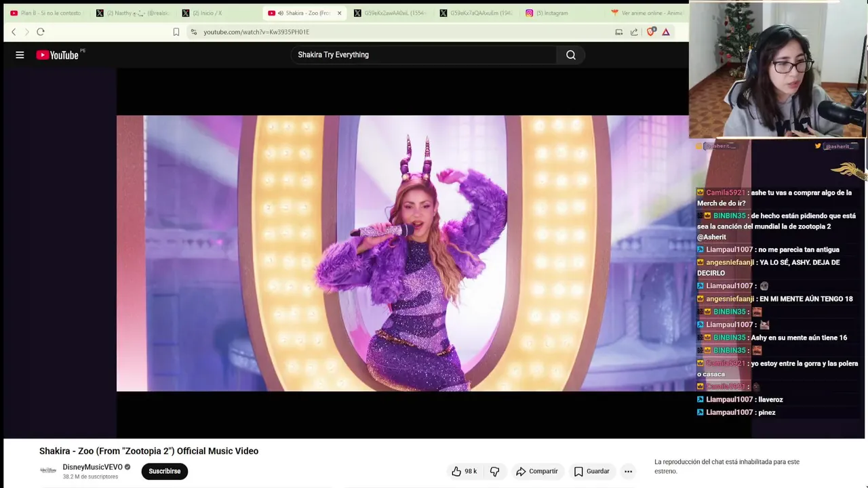This screenshot has width=868, height=488.
Task: Switch to the Instagram tab
Action: (561, 13)
